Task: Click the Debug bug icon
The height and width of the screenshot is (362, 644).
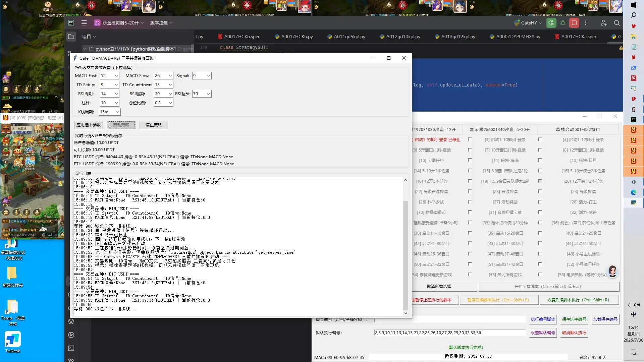Action: tap(563, 23)
